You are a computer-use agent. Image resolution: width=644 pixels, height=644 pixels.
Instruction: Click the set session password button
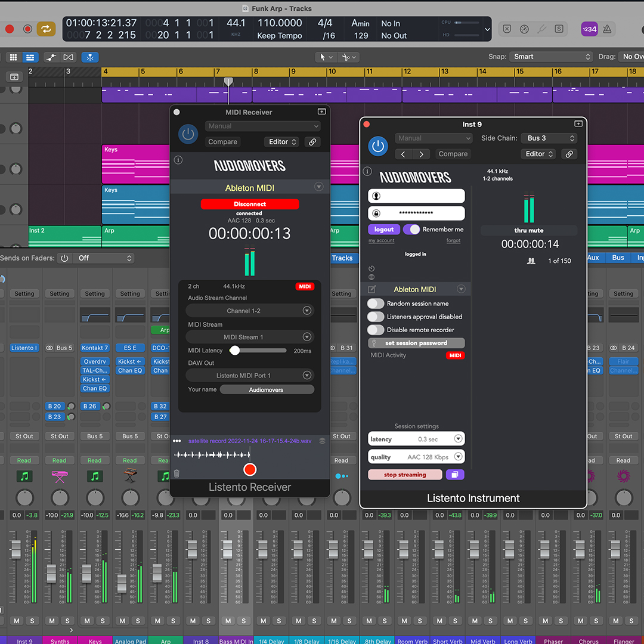(416, 343)
